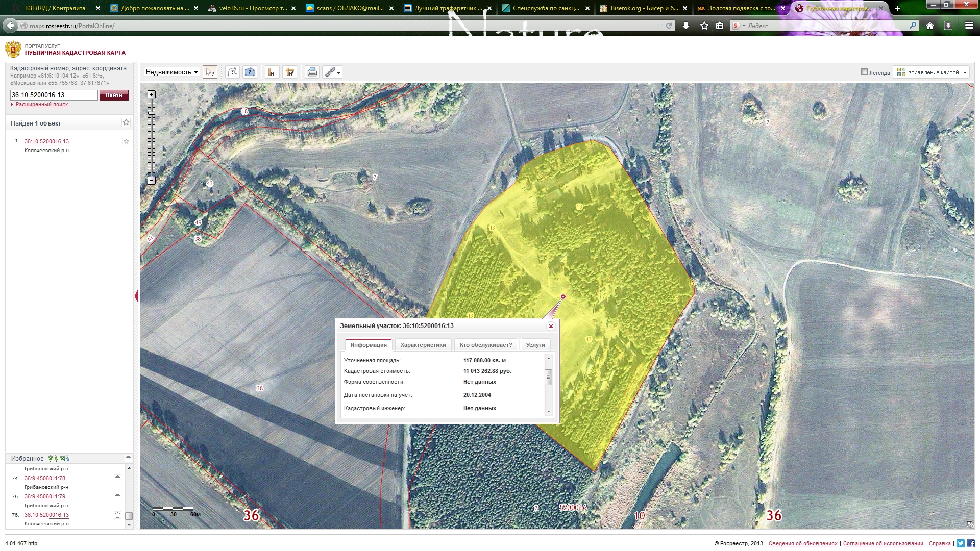The height and width of the screenshot is (551, 980).
Task: Delete favorite 36:9:4506011:78 with trash icon
Action: [x=117, y=478]
